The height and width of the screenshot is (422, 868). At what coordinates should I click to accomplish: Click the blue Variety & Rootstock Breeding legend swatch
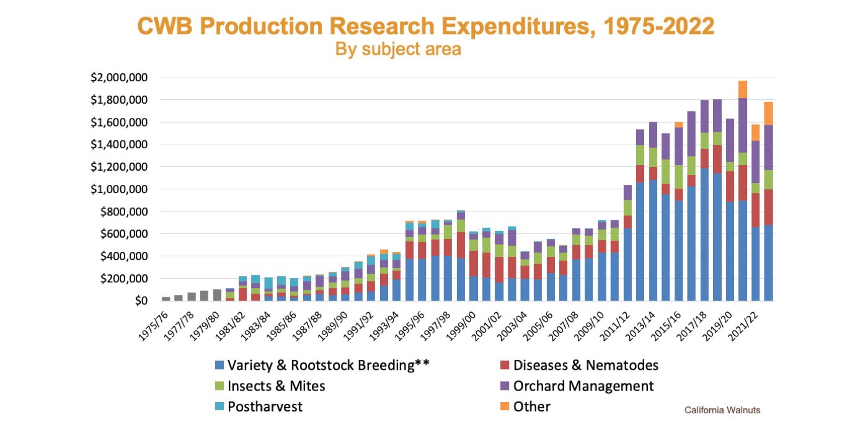(x=218, y=365)
